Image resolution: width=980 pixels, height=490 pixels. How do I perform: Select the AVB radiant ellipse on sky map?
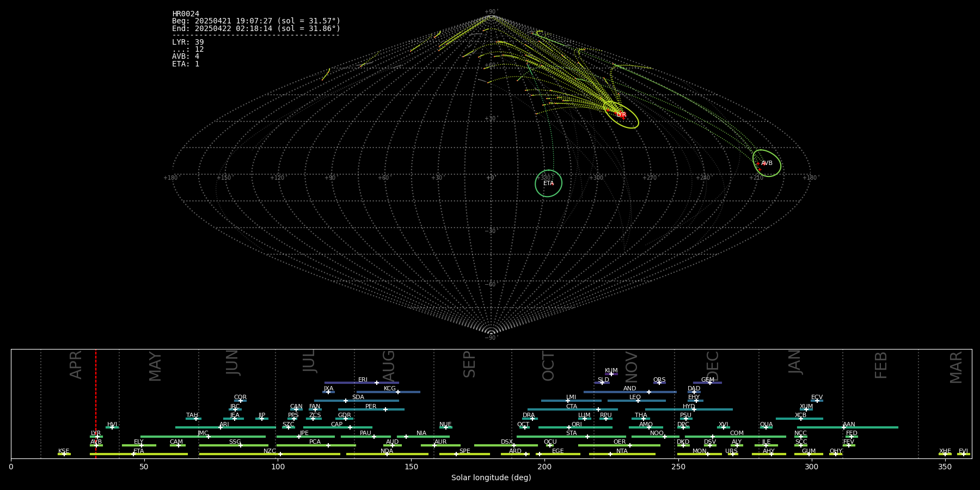767,163
